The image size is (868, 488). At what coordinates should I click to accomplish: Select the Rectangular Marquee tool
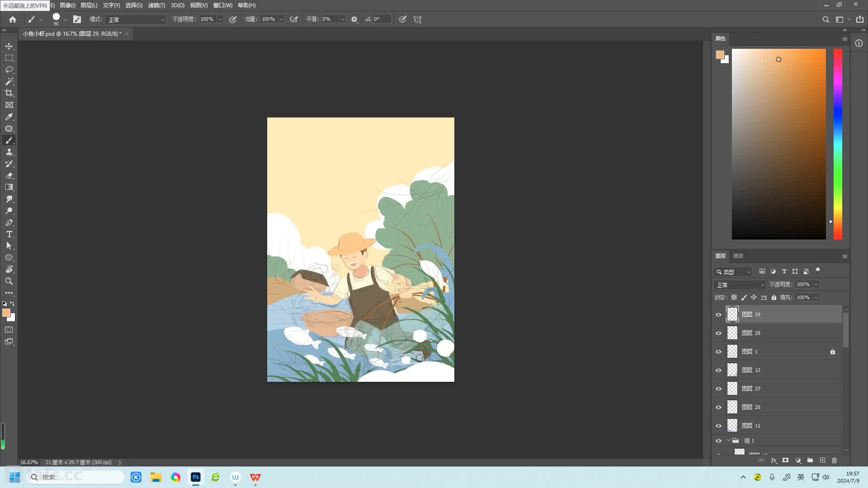(x=9, y=58)
